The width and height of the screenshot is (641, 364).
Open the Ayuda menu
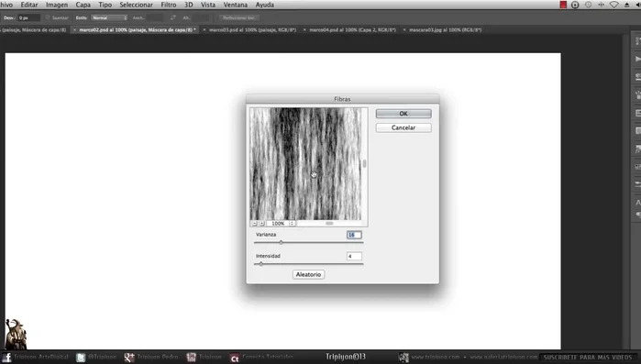click(264, 5)
